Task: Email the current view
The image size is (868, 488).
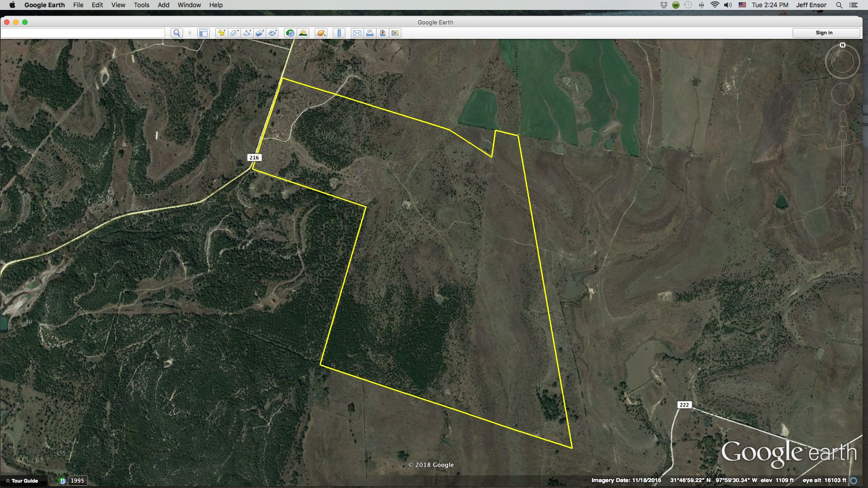Action: tap(357, 33)
